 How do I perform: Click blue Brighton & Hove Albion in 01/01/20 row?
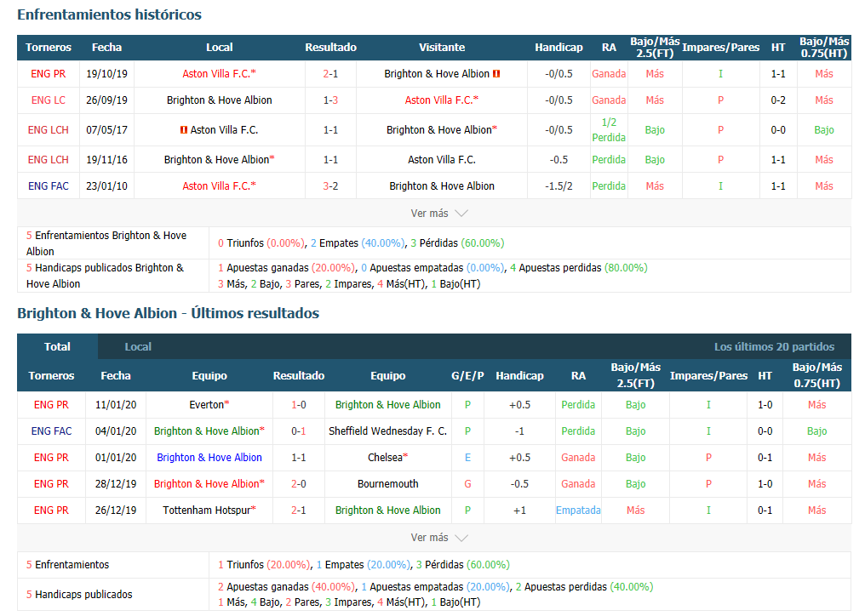pos(209,458)
